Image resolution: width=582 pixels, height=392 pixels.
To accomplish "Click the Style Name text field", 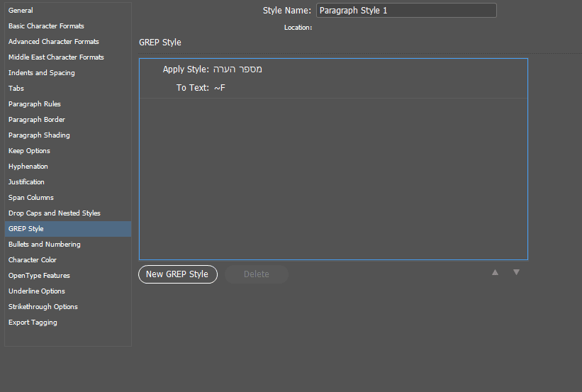I will [405, 11].
